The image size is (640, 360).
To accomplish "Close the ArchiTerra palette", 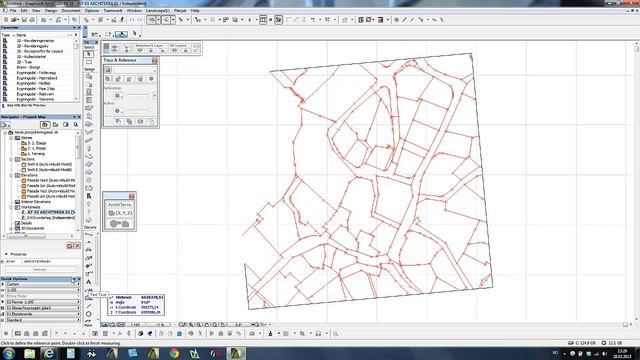I will tap(131, 196).
